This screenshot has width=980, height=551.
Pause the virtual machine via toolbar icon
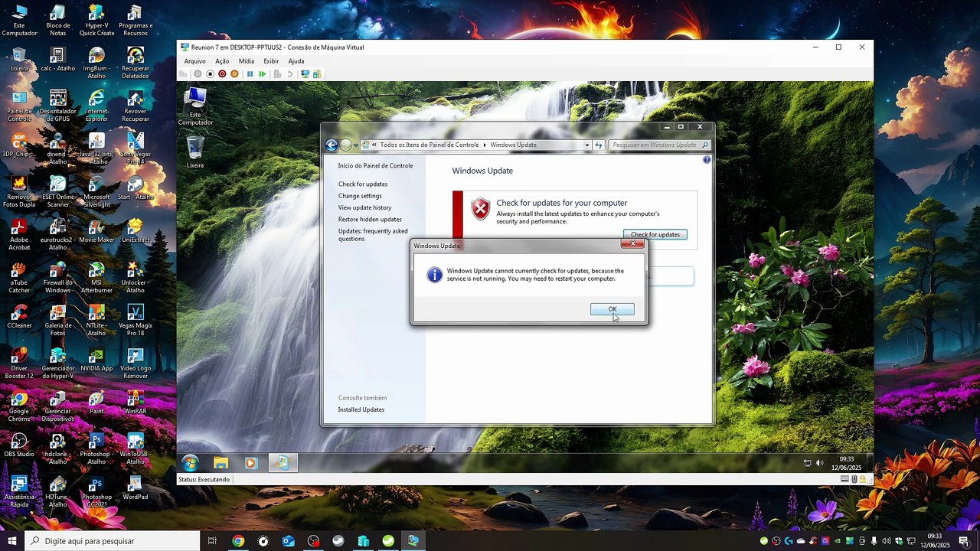[250, 74]
